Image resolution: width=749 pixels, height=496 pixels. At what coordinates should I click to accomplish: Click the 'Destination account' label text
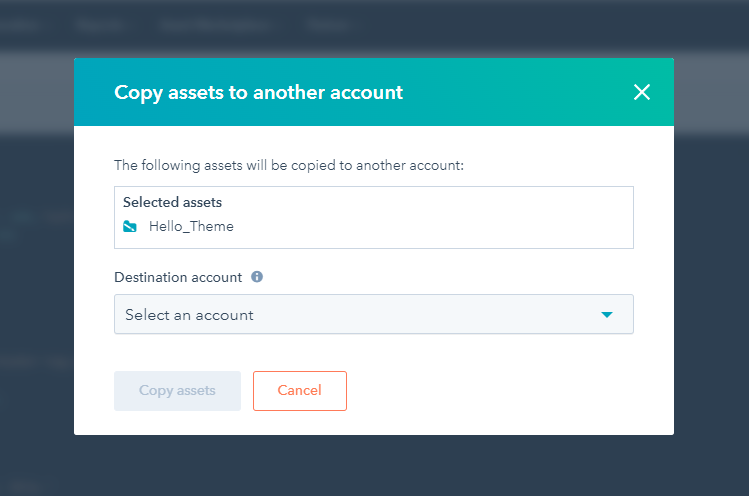click(x=178, y=277)
